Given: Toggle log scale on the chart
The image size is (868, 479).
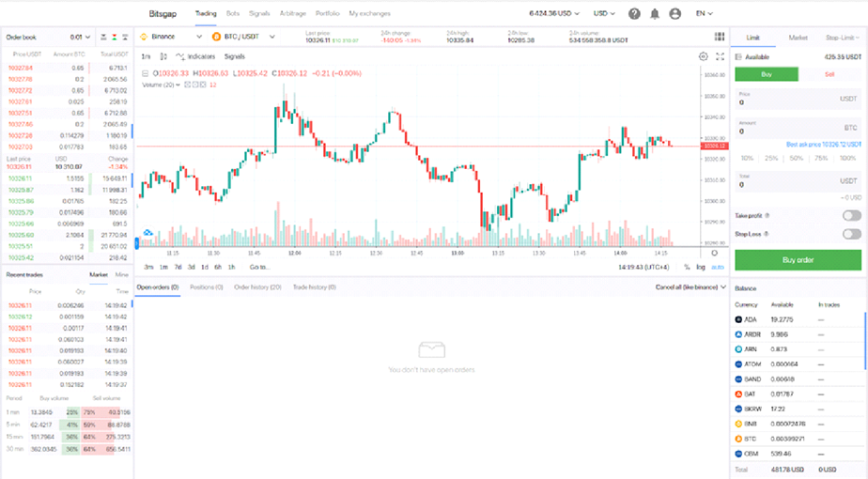Looking at the screenshot, I should click(x=700, y=268).
